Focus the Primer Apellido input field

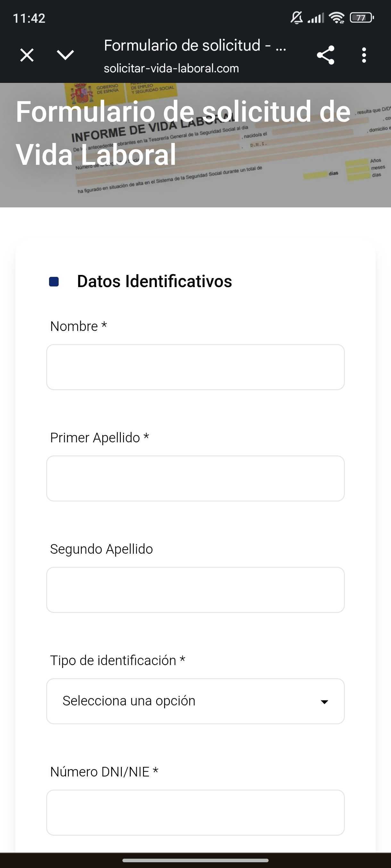tap(195, 478)
